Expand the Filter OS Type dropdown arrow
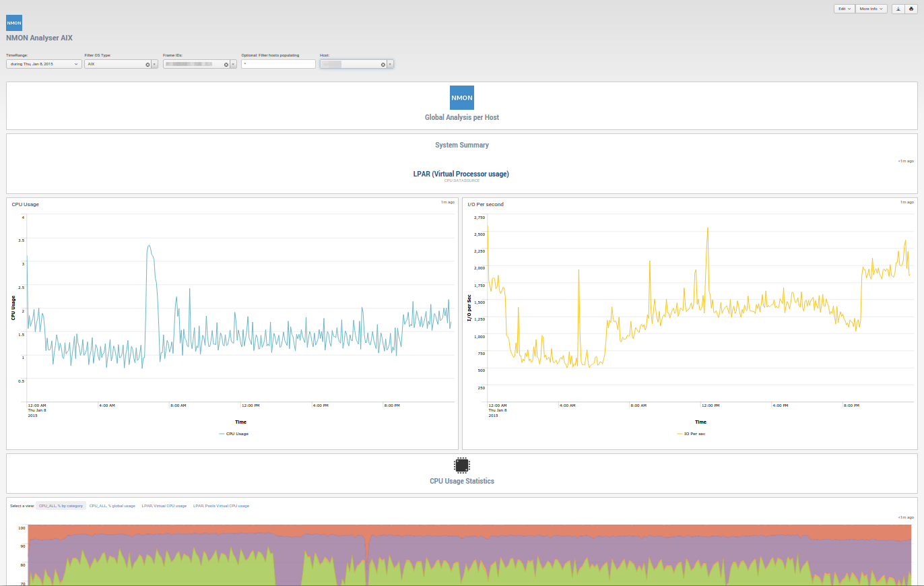This screenshot has height=586, width=924. point(155,64)
